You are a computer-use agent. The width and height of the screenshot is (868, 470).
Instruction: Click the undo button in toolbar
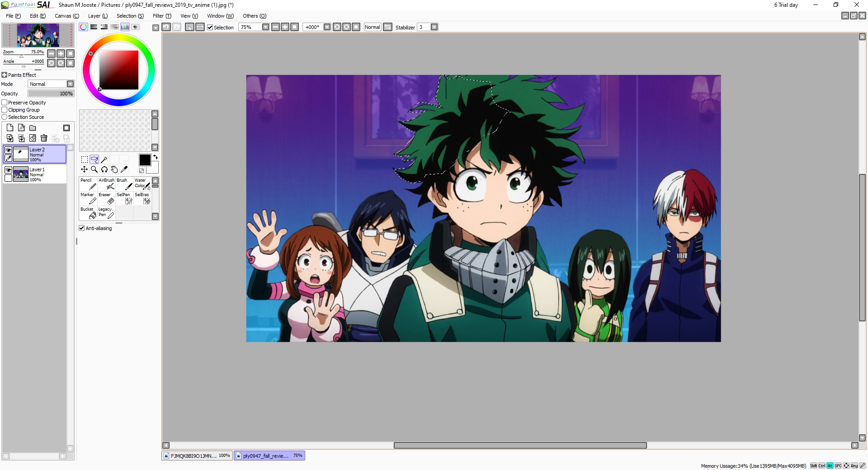[x=166, y=27]
